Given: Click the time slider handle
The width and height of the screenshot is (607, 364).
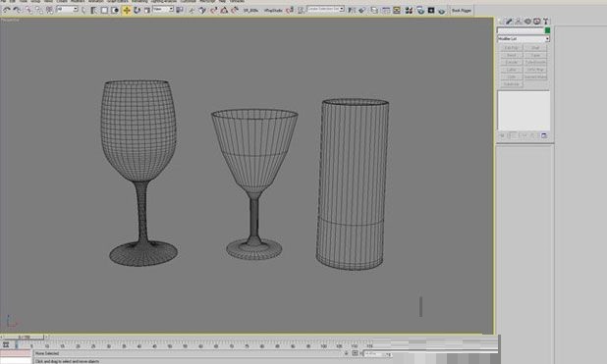Looking at the screenshot, I should click(x=24, y=338).
